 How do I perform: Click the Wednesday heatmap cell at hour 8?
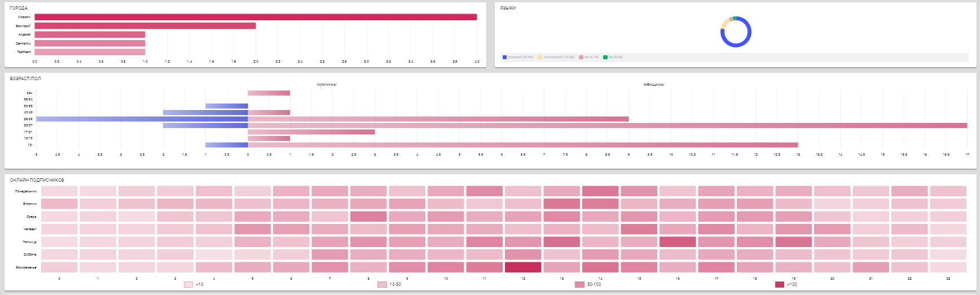point(368,216)
